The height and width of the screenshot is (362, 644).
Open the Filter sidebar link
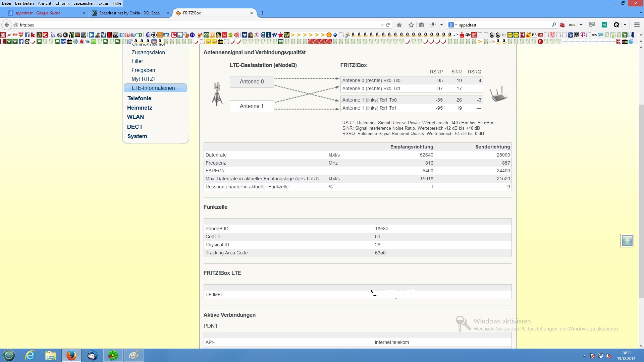(137, 61)
